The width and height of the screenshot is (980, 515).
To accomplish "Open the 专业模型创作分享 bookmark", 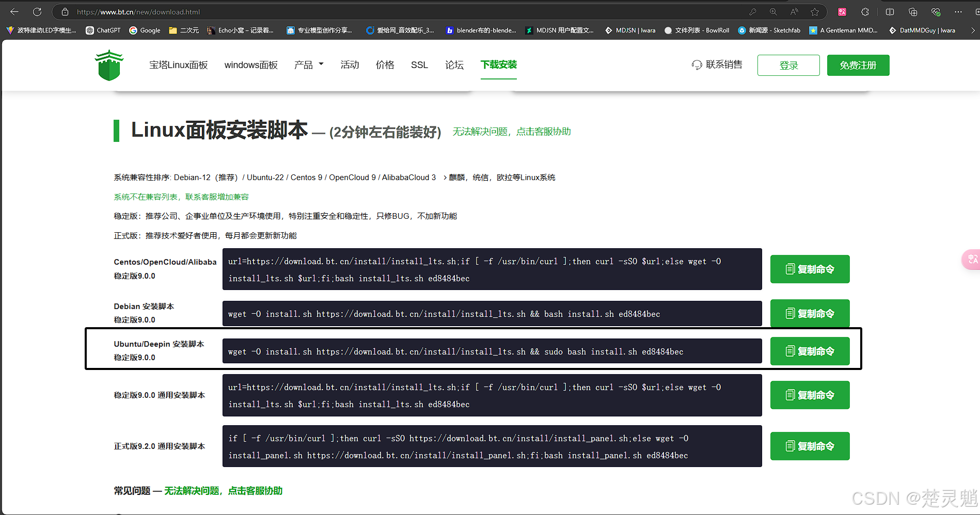I will click(x=320, y=30).
